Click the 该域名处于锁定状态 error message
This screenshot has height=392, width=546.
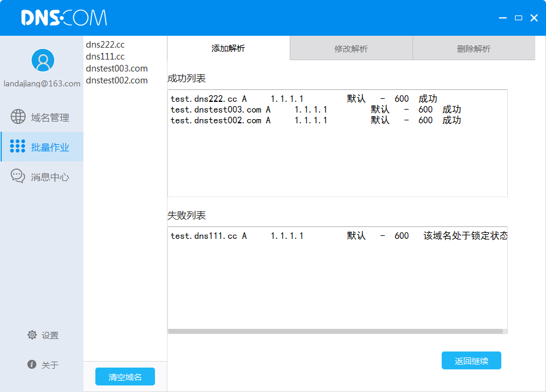(465, 236)
